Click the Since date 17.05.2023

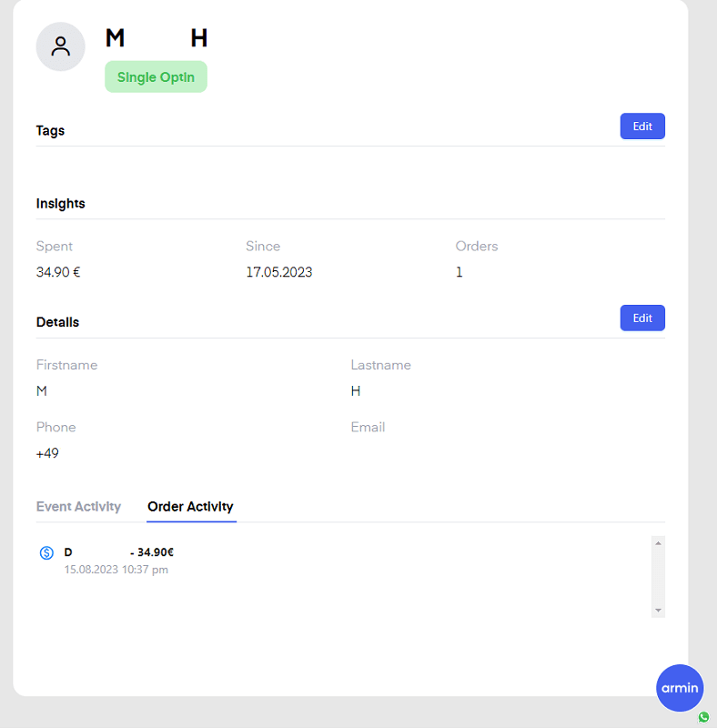pyautogui.click(x=279, y=272)
